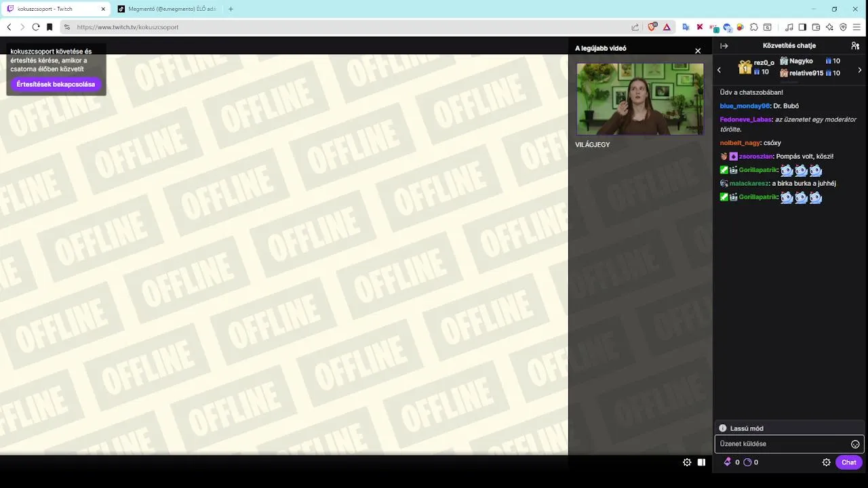Click Nagyko in the gift leaderboard
The image size is (868, 488).
coord(801,61)
